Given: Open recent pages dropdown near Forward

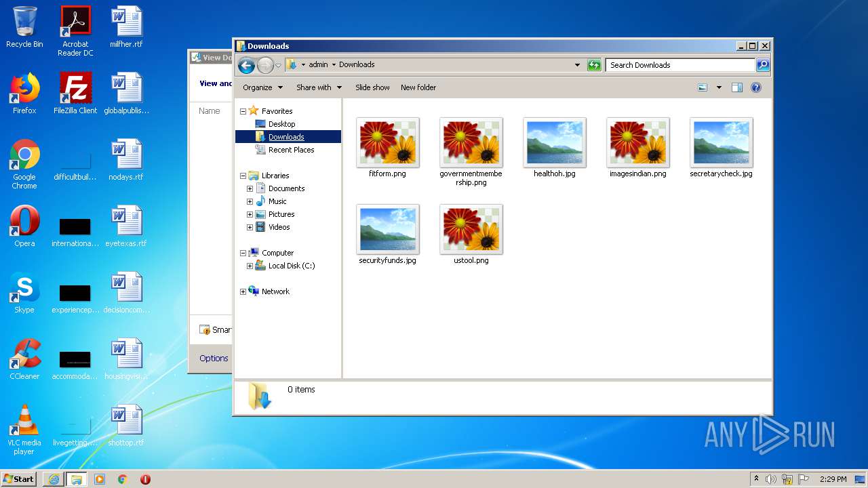Looking at the screenshot, I should (x=278, y=66).
